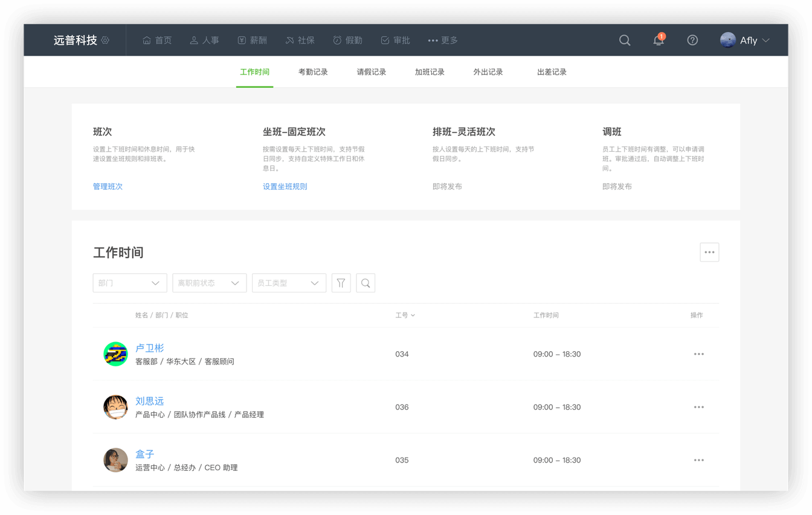The height and width of the screenshot is (515, 812).
Task: Expand the 部门 department dropdown
Action: coord(129,282)
